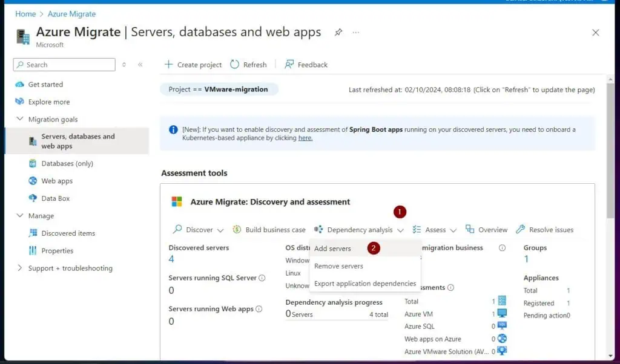The image size is (620, 364).
Task: Click the Explore more icon
Action: pyautogui.click(x=20, y=102)
